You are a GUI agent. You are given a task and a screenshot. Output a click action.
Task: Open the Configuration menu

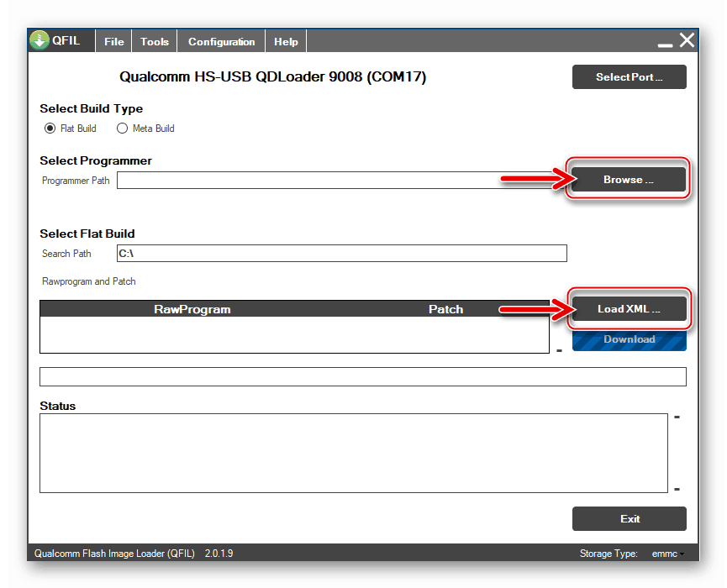(x=221, y=42)
